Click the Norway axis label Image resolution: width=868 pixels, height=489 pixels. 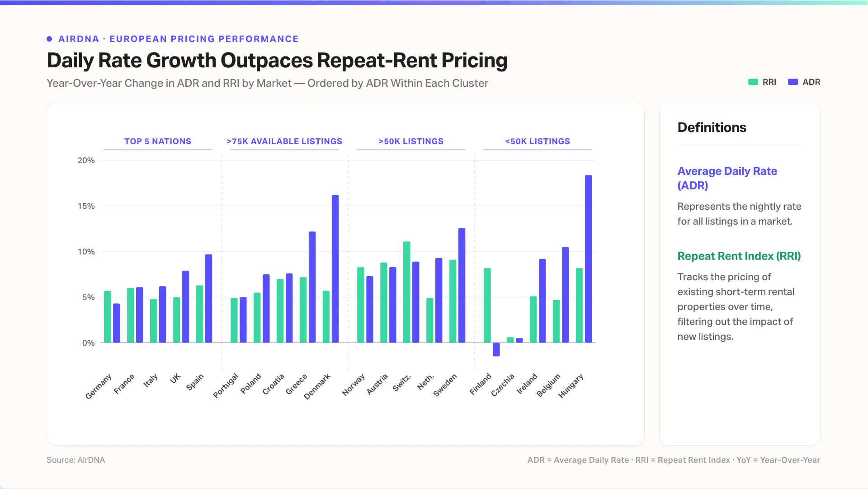[x=354, y=385]
